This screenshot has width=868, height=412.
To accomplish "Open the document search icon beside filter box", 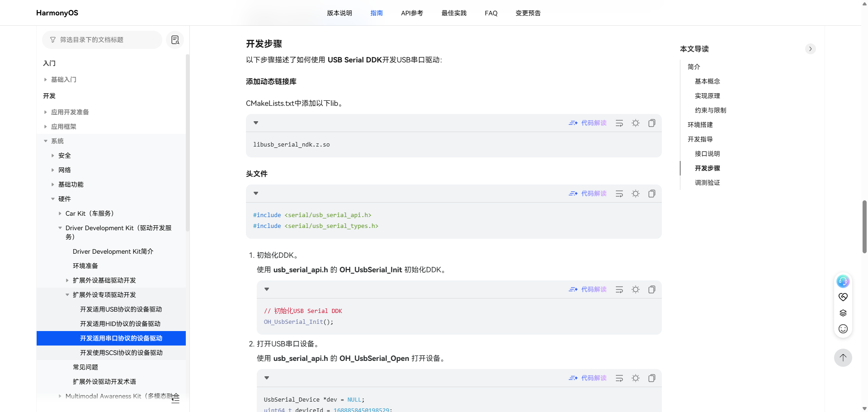I will 175,40.
